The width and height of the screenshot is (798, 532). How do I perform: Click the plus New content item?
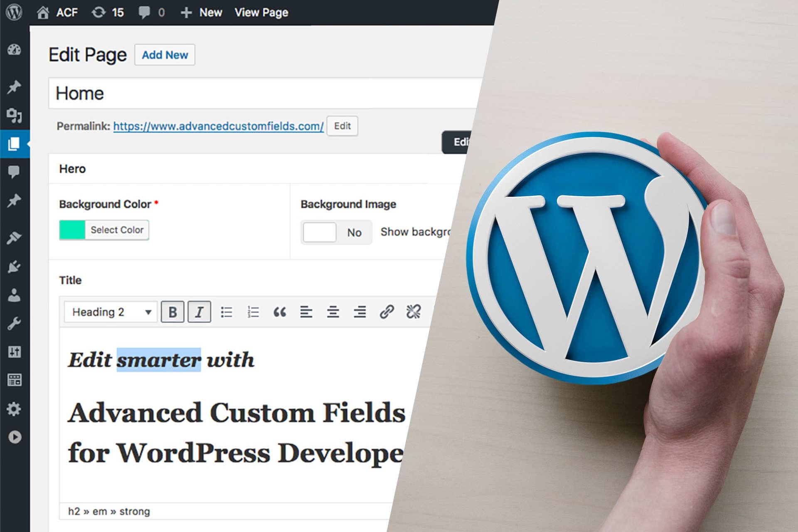pyautogui.click(x=201, y=12)
